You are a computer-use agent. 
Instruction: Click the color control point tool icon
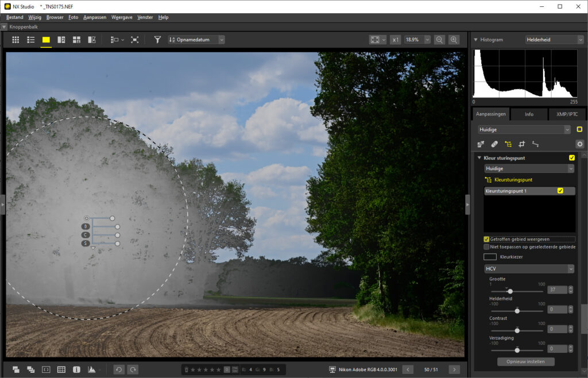pyautogui.click(x=508, y=144)
